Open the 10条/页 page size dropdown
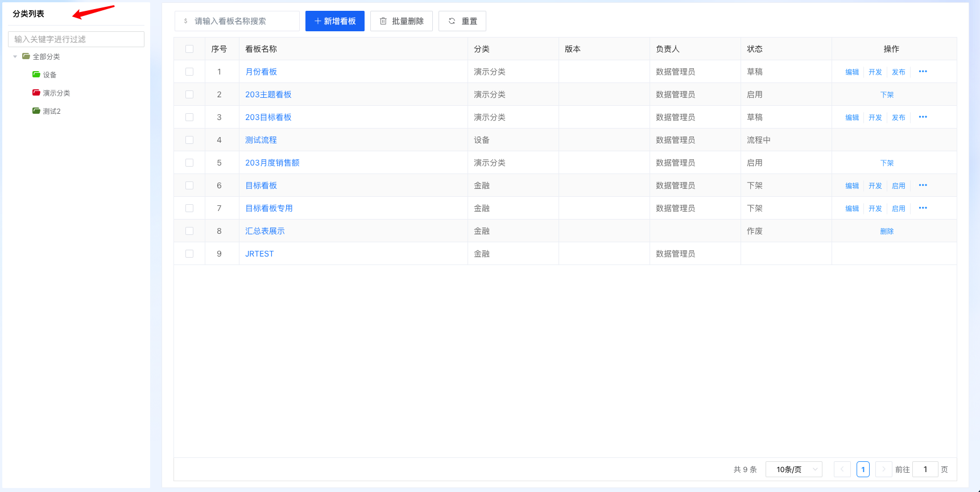This screenshot has width=980, height=492. pyautogui.click(x=793, y=469)
